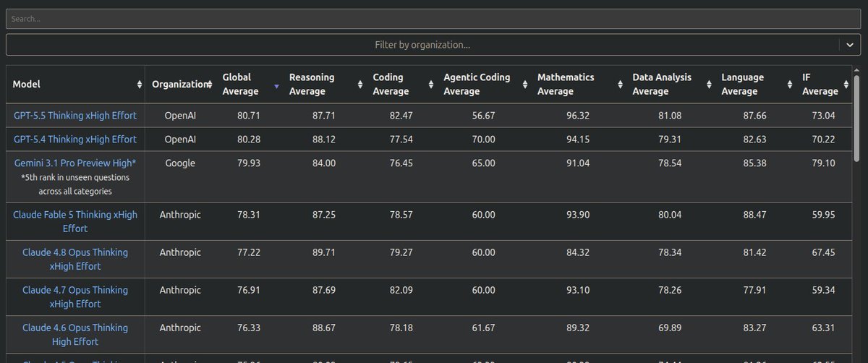The width and height of the screenshot is (868, 363).
Task: Open Claude 4.6 Opus Thinking High link
Action: point(75,334)
